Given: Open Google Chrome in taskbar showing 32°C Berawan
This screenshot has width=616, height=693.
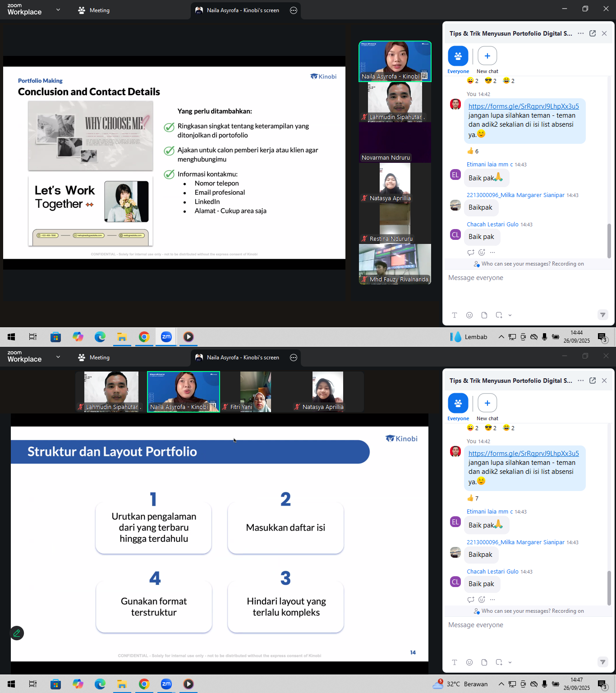Looking at the screenshot, I should 144,684.
